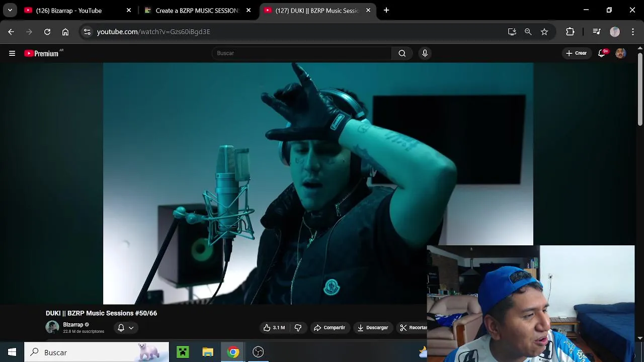Bookmark this page with star icon
This screenshot has height=362, width=644.
544,32
